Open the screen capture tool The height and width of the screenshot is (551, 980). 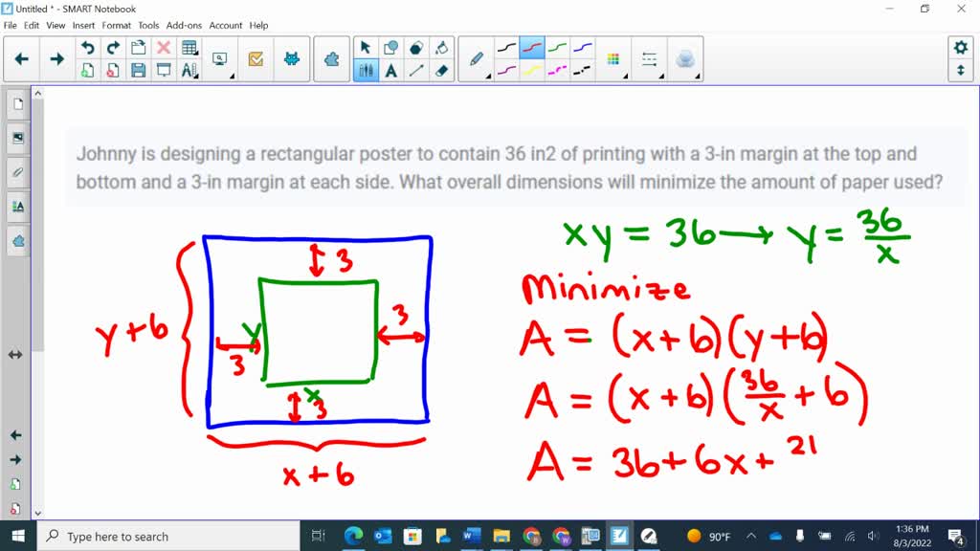(220, 57)
